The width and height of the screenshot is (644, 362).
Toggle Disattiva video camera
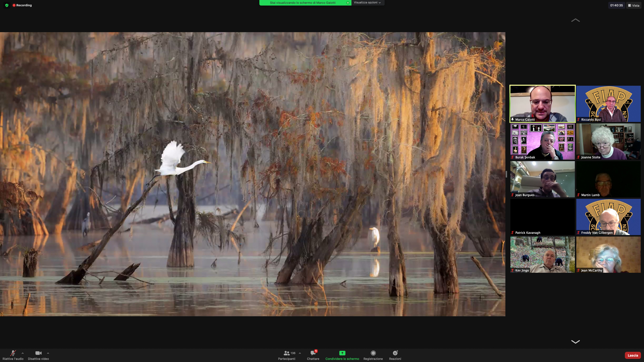point(38,353)
